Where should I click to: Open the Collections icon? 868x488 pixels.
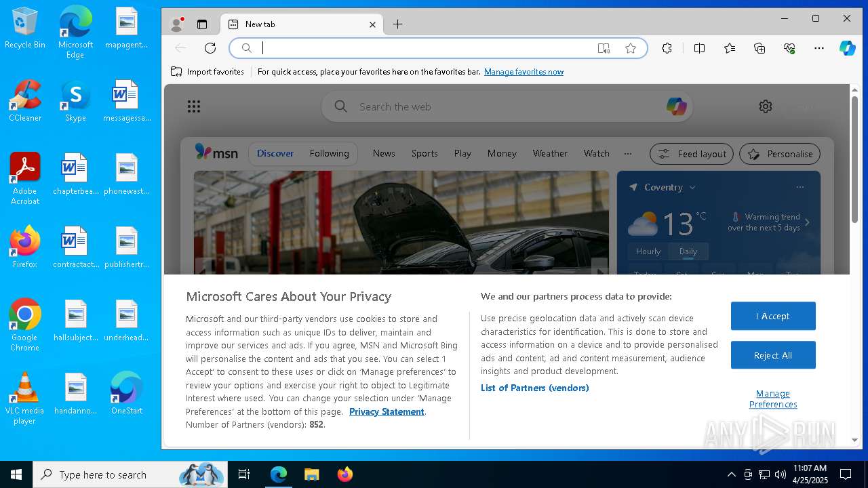click(x=759, y=48)
